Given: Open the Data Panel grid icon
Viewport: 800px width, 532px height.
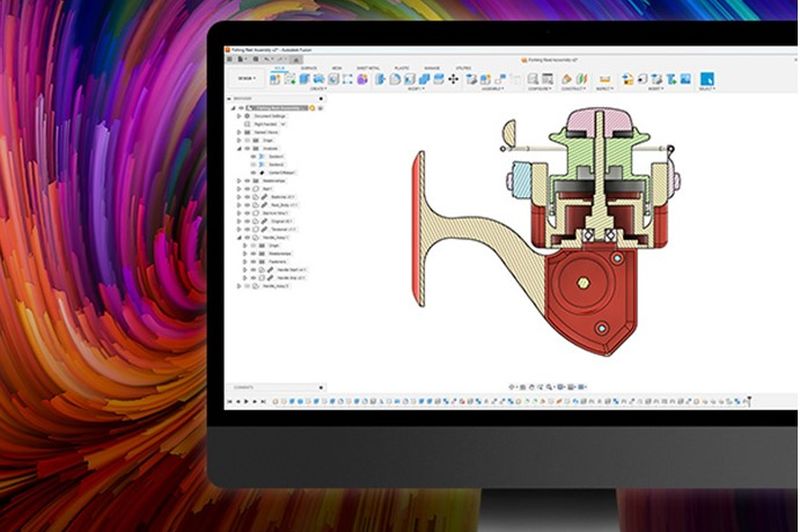Looking at the screenshot, I should pyautogui.click(x=230, y=59).
